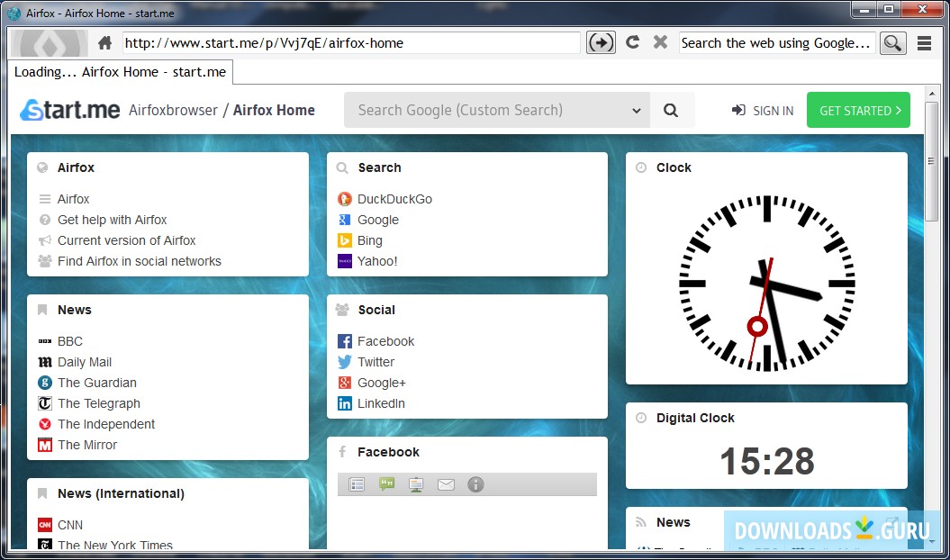The image size is (950, 560).
Task: Open Current version of Airfox link
Action: 127,240
